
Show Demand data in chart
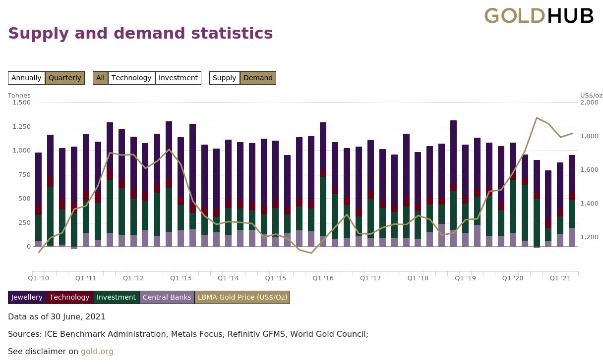[x=258, y=78]
